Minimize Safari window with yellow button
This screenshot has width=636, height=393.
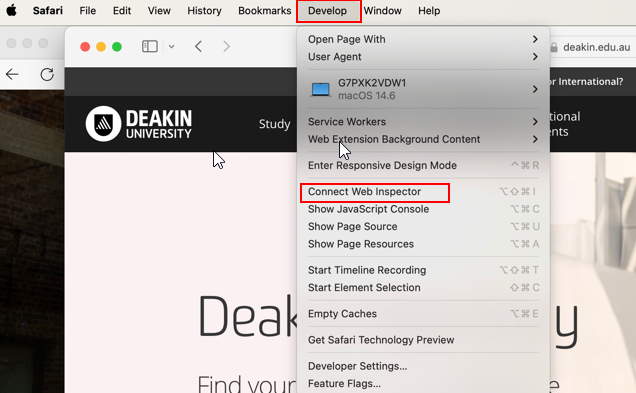pyautogui.click(x=101, y=47)
